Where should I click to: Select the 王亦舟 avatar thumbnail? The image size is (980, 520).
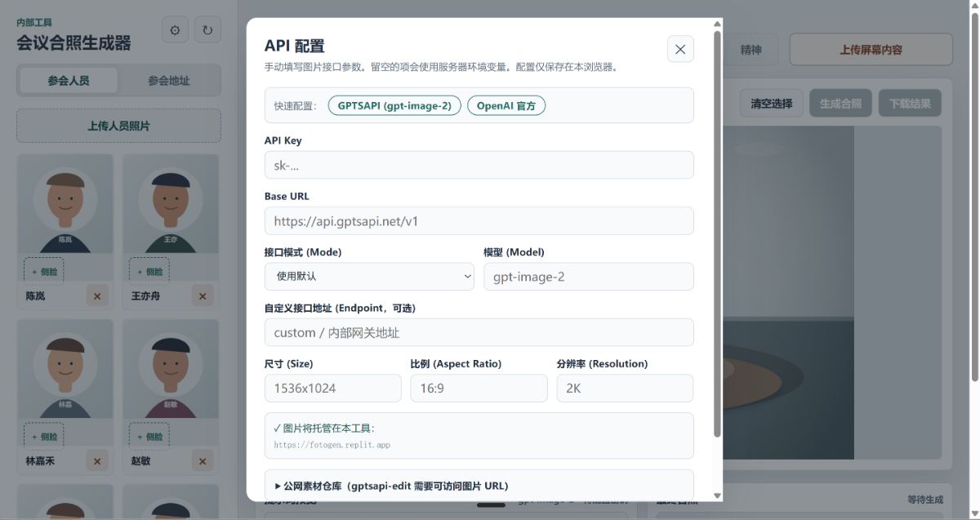[171, 204]
